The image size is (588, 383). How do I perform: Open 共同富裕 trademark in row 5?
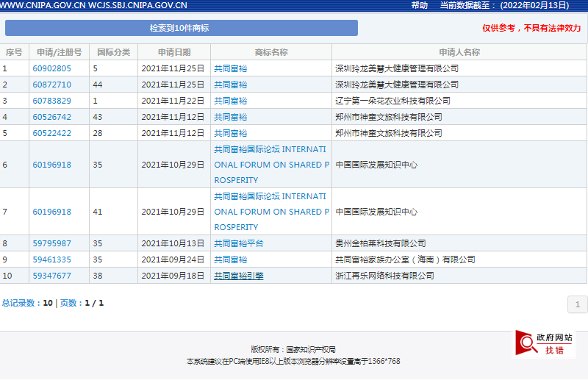[231, 133]
